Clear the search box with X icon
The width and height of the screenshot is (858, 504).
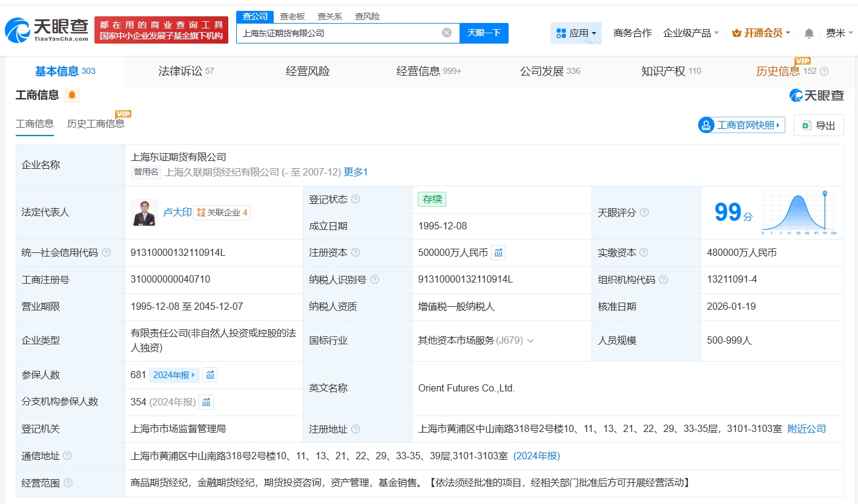click(447, 33)
